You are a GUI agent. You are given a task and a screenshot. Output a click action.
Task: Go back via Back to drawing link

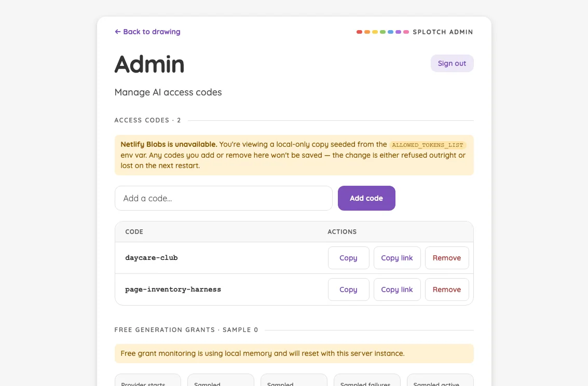[x=147, y=32]
